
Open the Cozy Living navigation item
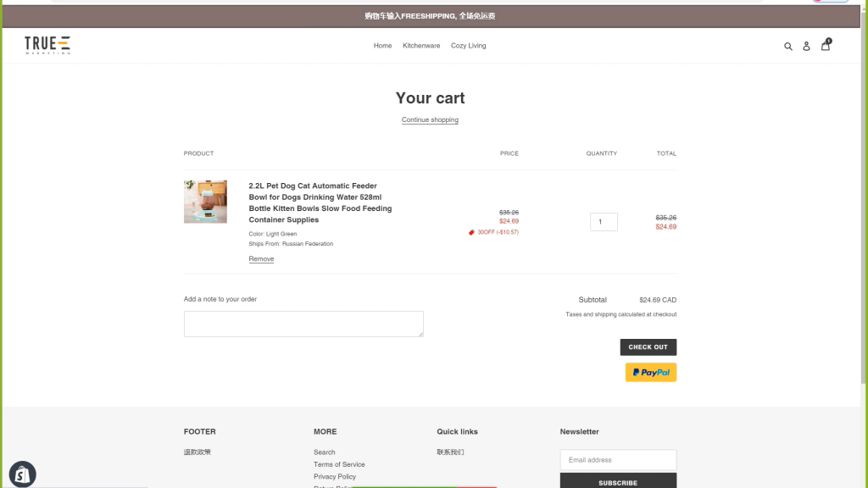(x=468, y=46)
